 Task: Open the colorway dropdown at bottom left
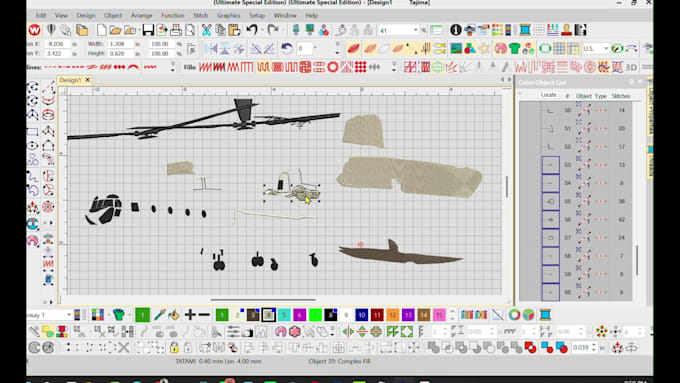69,315
